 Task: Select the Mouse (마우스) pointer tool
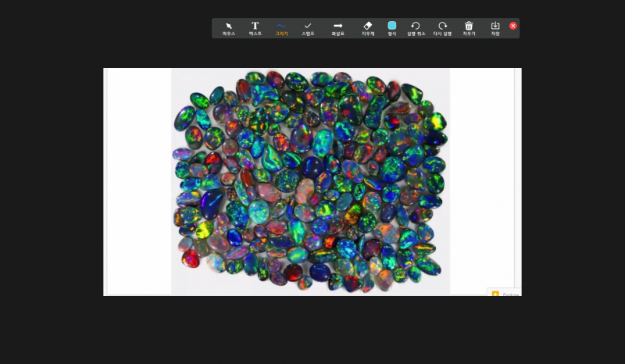tap(229, 28)
